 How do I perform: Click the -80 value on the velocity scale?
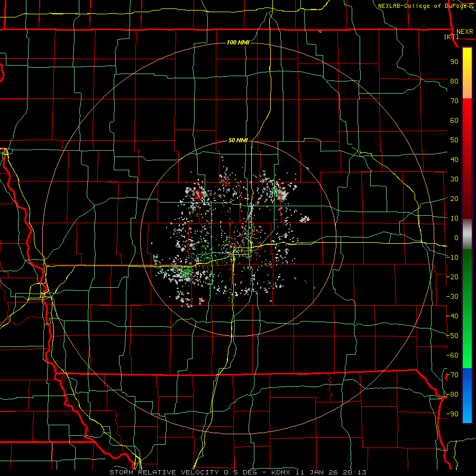[452, 395]
